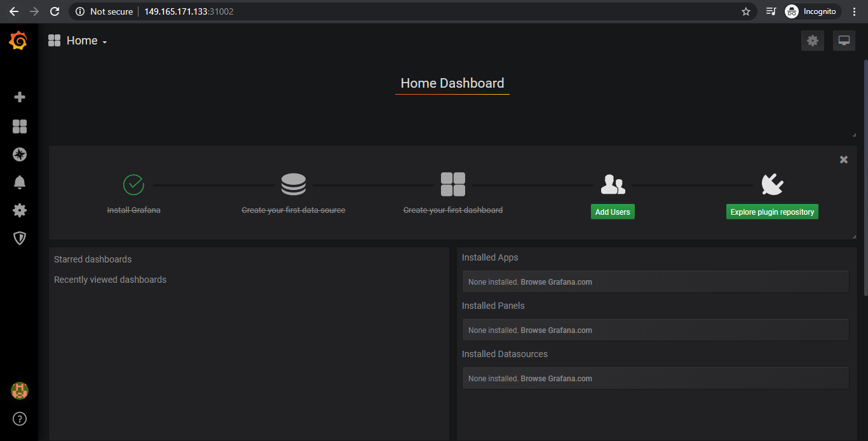
Task: Click the Grafana logo
Action: tap(18, 40)
